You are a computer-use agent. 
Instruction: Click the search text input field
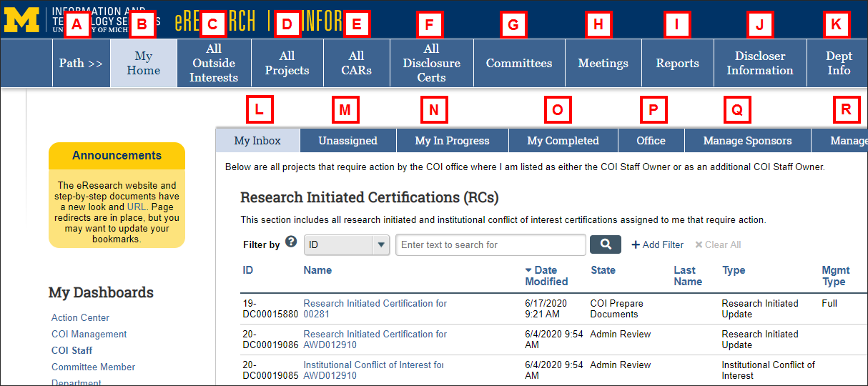point(490,244)
